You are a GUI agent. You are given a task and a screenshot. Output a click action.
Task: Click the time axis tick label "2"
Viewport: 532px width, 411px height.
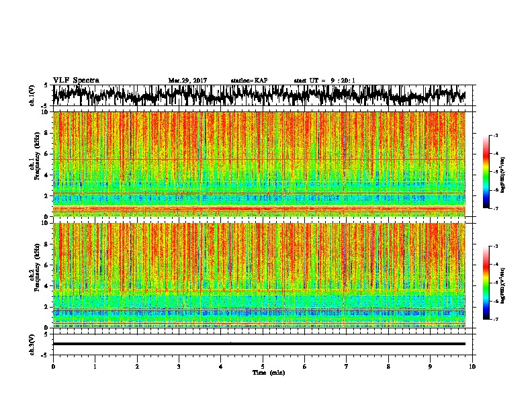137,367
